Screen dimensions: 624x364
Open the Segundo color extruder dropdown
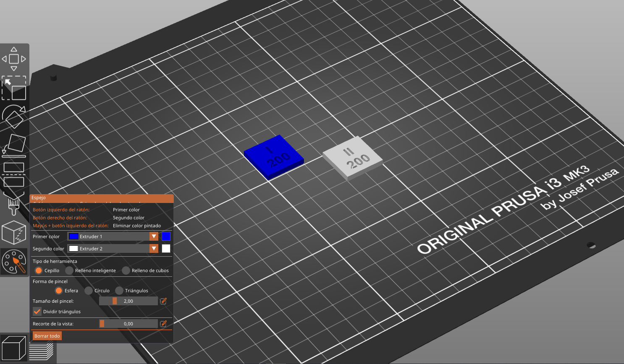click(154, 248)
